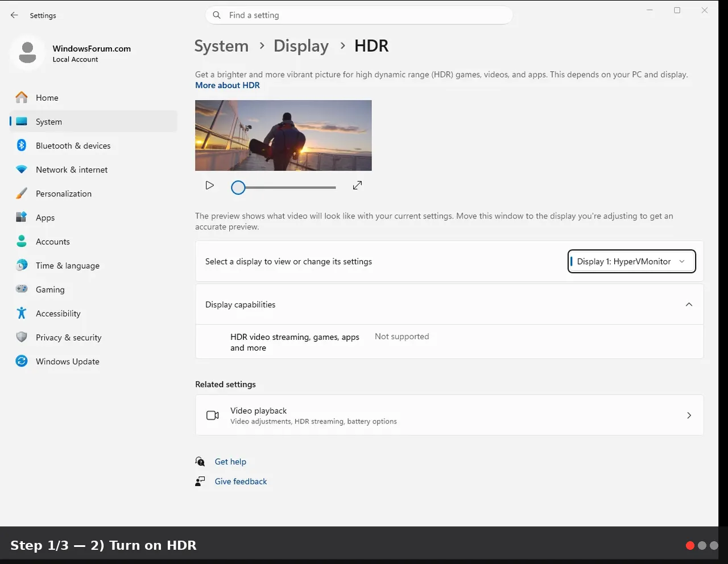Click the video preview seek slider
The width and height of the screenshot is (728, 564).
[283, 187]
